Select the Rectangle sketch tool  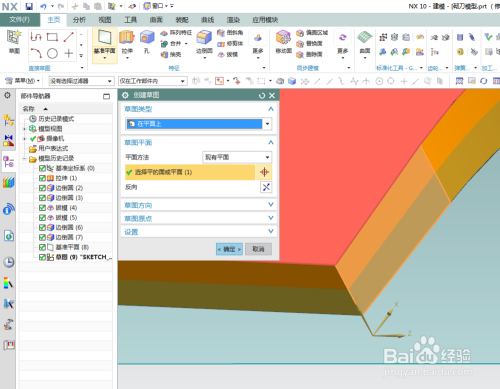(52, 37)
